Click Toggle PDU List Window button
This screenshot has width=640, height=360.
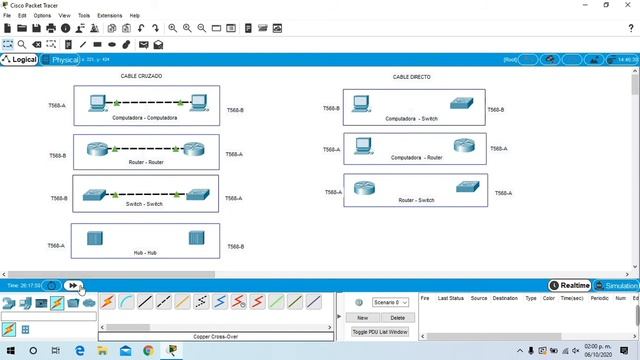click(x=380, y=332)
